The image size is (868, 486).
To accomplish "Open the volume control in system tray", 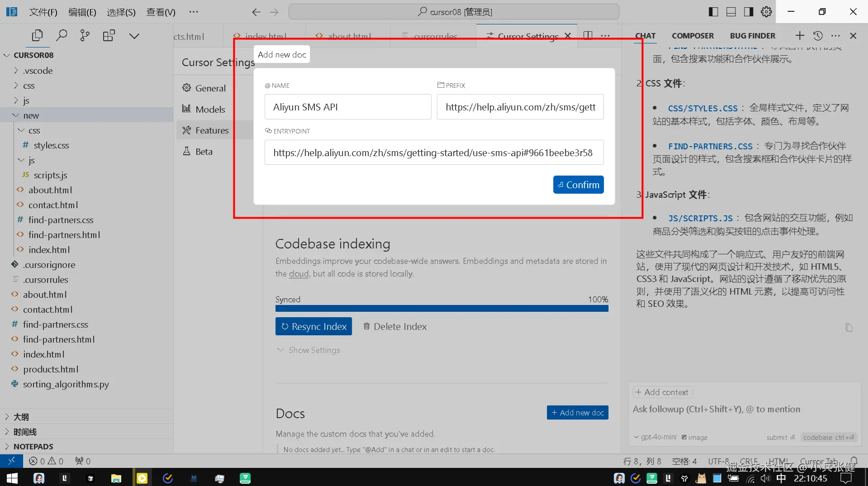I will click(x=765, y=478).
